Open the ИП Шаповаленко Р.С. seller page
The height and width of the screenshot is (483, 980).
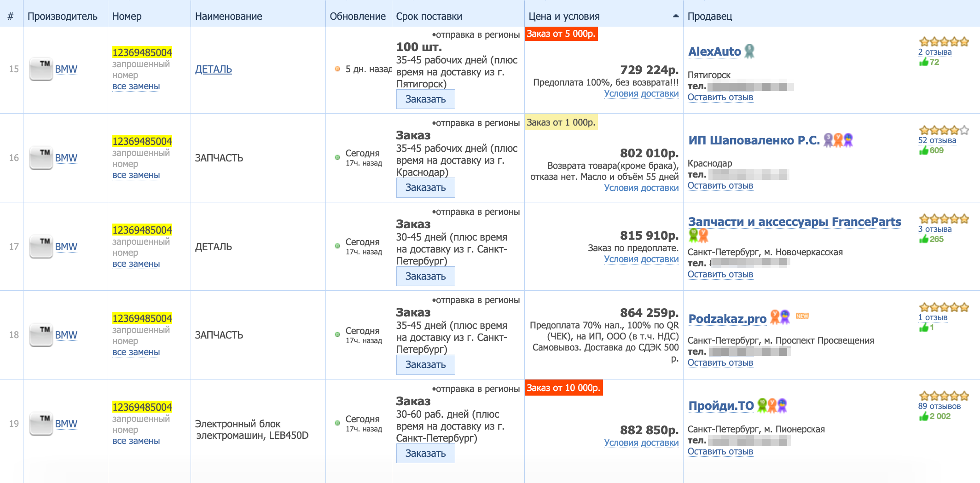754,140
